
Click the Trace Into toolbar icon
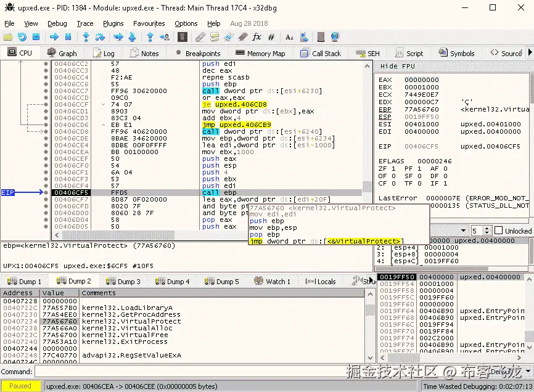pyautogui.click(x=118, y=37)
